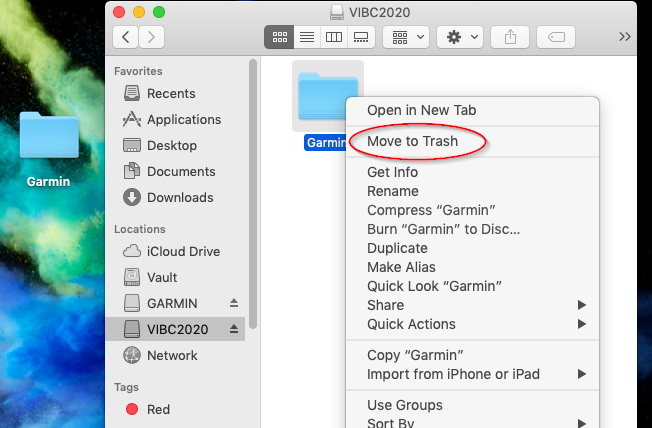Viewport: 652px width, 428px height.
Task: Choose Rename from context menu
Action: [472, 191]
